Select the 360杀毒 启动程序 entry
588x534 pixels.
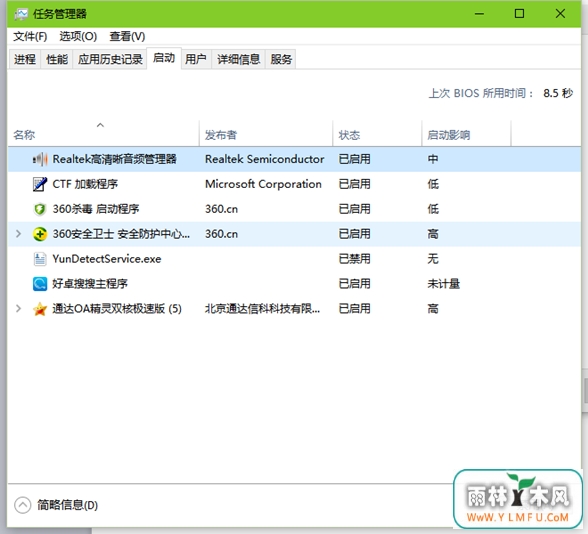pos(294,209)
